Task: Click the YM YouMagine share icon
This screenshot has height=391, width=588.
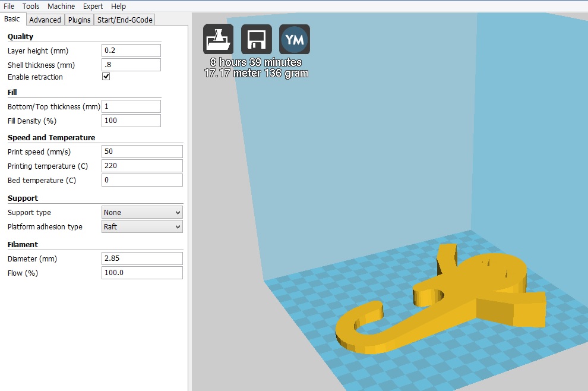Action: coord(295,39)
